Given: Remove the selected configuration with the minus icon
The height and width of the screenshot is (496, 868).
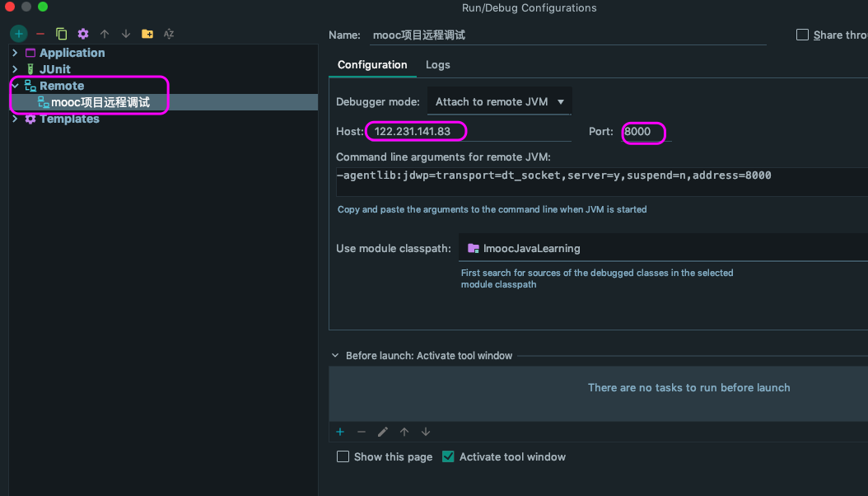Looking at the screenshot, I should [x=40, y=34].
